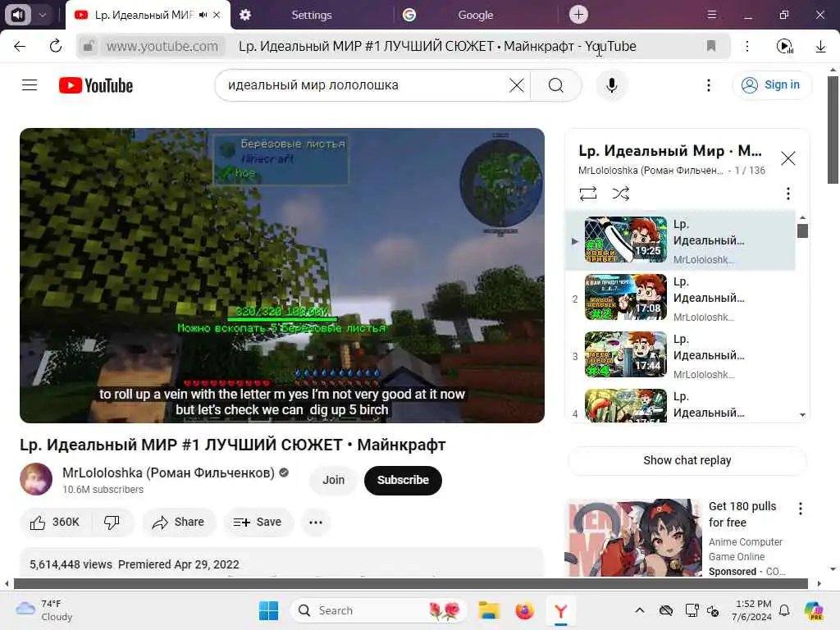840x630 pixels.
Task: Click the Get 180 pulls for free ad title
Action: click(x=742, y=514)
